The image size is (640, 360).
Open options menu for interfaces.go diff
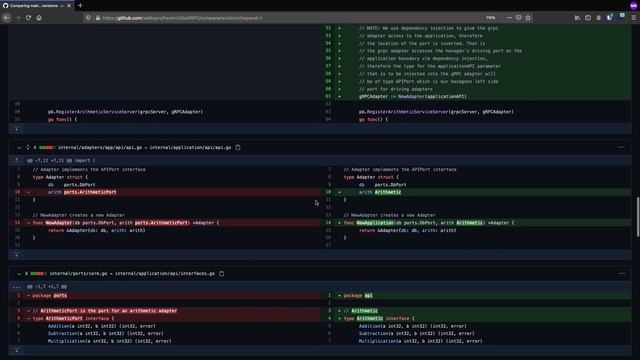click(621, 273)
